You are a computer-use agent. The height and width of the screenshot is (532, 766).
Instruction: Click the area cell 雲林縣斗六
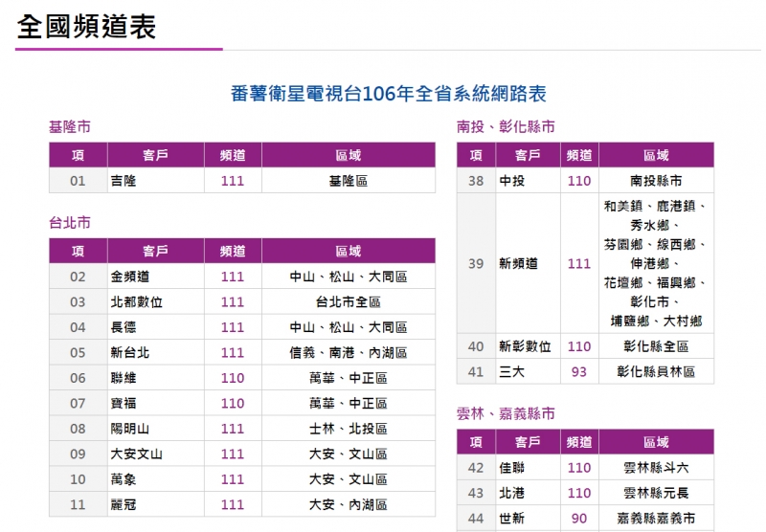[656, 468]
